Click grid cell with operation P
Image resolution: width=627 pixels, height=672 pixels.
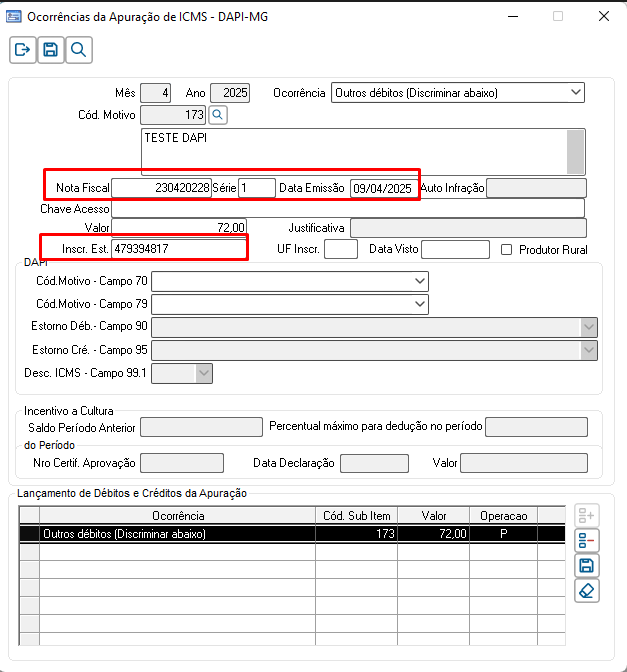(x=504, y=534)
